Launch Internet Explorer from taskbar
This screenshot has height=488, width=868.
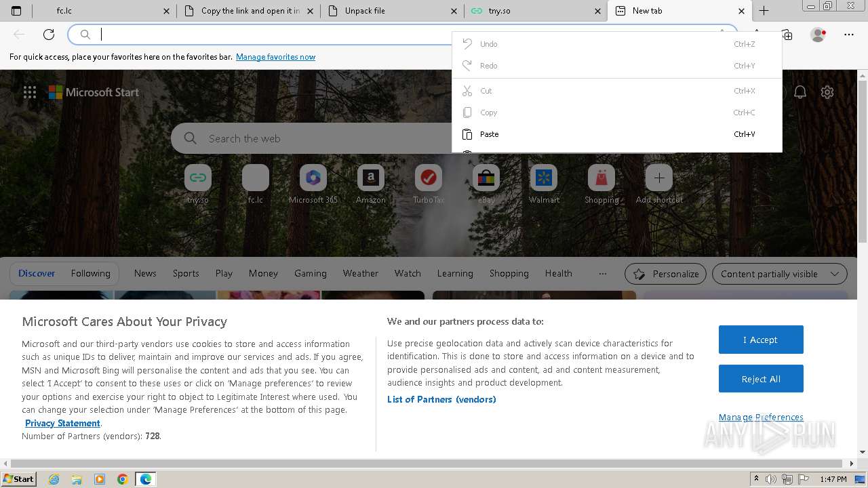(54, 479)
